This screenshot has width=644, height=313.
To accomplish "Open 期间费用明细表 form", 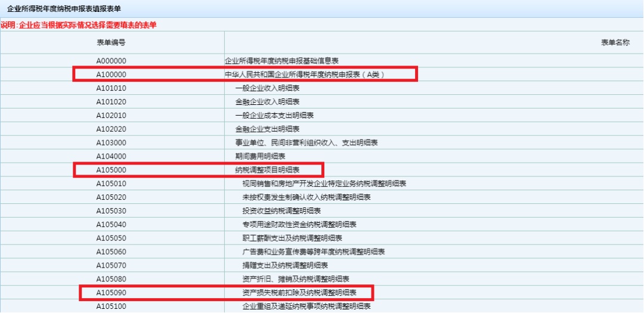I will tap(261, 156).
